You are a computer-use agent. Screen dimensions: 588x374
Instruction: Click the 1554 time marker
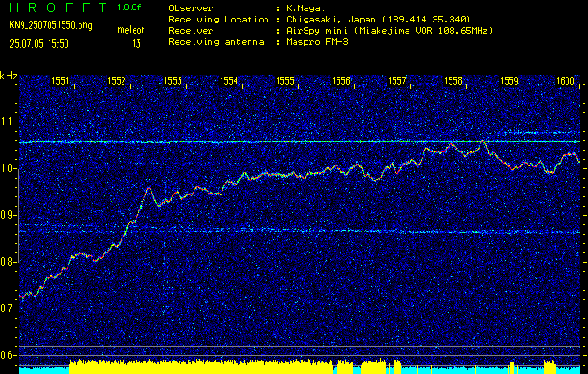[x=229, y=81]
